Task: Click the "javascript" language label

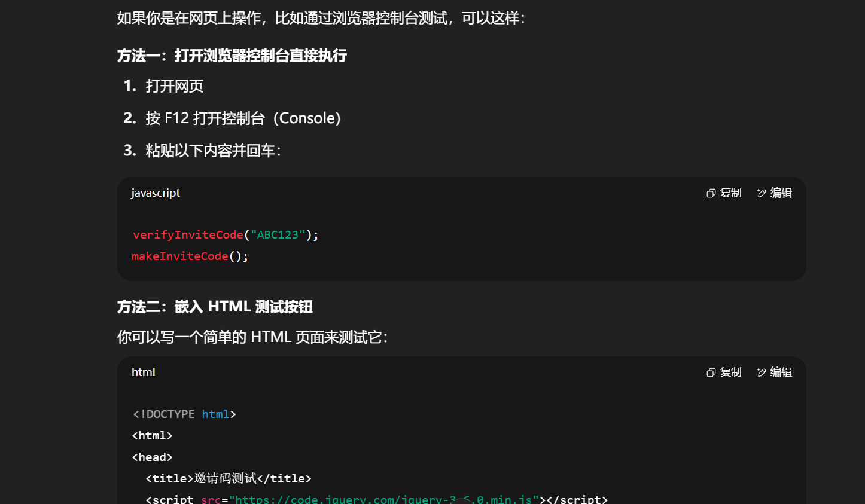Action: tap(156, 193)
